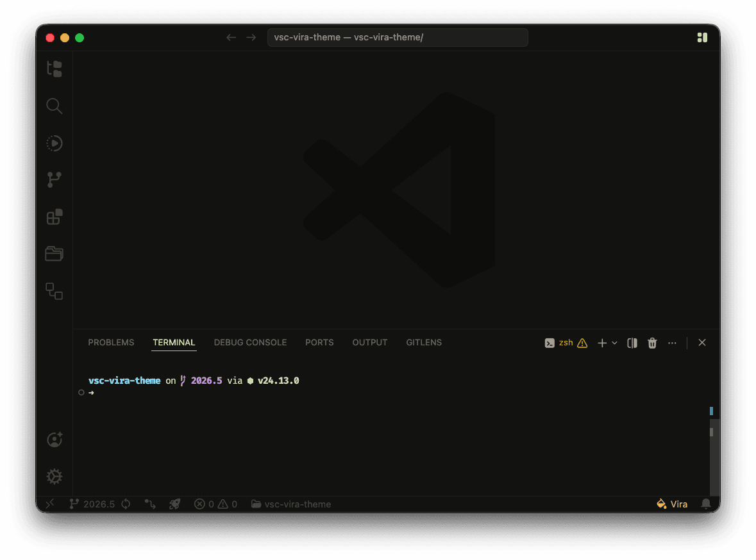The width and height of the screenshot is (756, 560).
Task: Click the rocket icon in status bar
Action: 174,504
